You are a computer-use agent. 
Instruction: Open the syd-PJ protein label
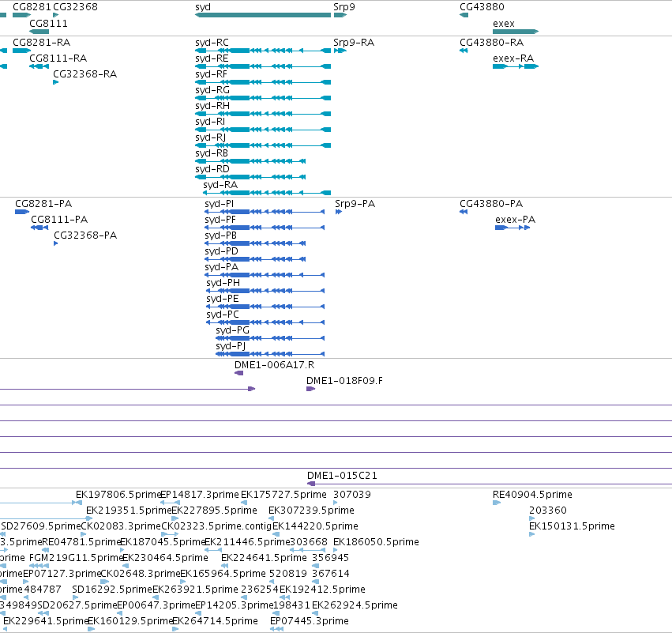(231, 346)
